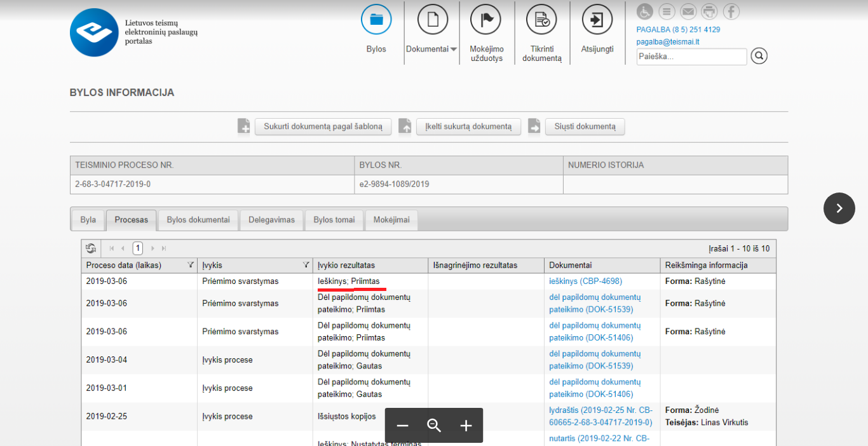Enable the accessibility wheelchair icon
Image resolution: width=868 pixels, height=446 pixels.
pos(645,11)
